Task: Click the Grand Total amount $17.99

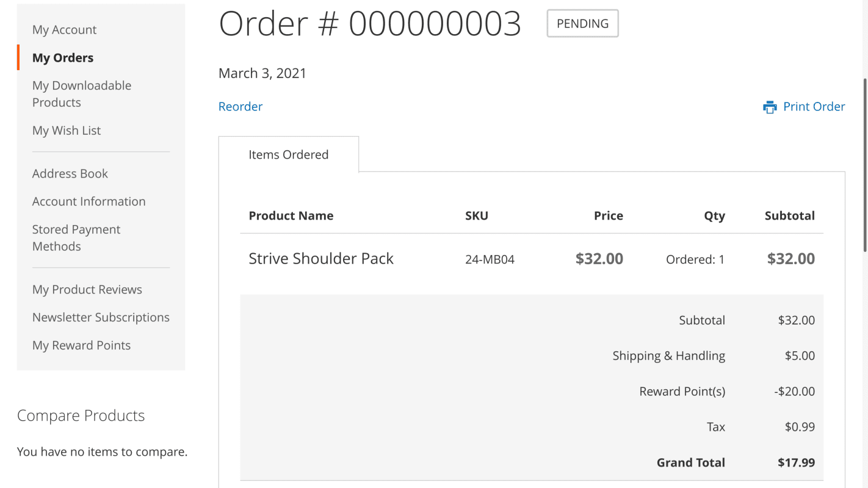Action: pos(796,463)
